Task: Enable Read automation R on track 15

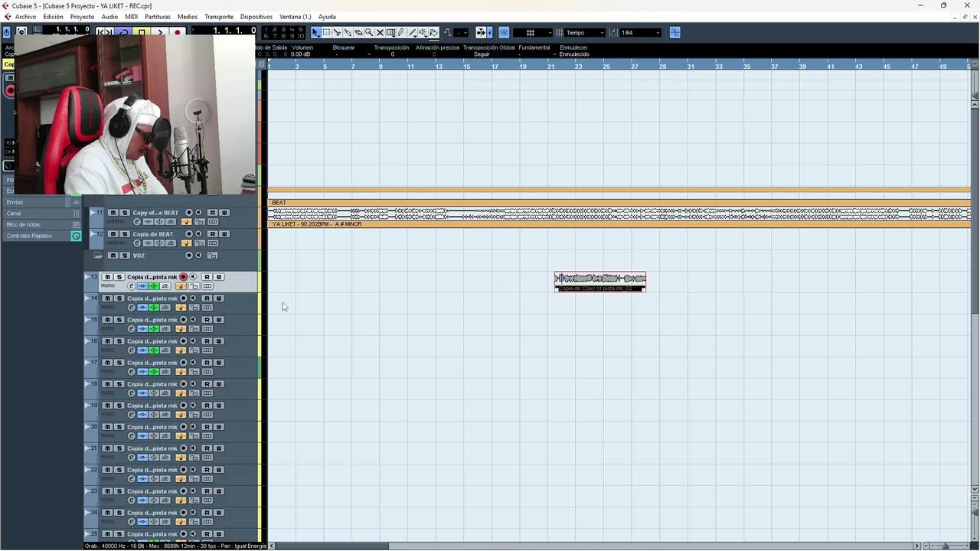Action: [207, 320]
